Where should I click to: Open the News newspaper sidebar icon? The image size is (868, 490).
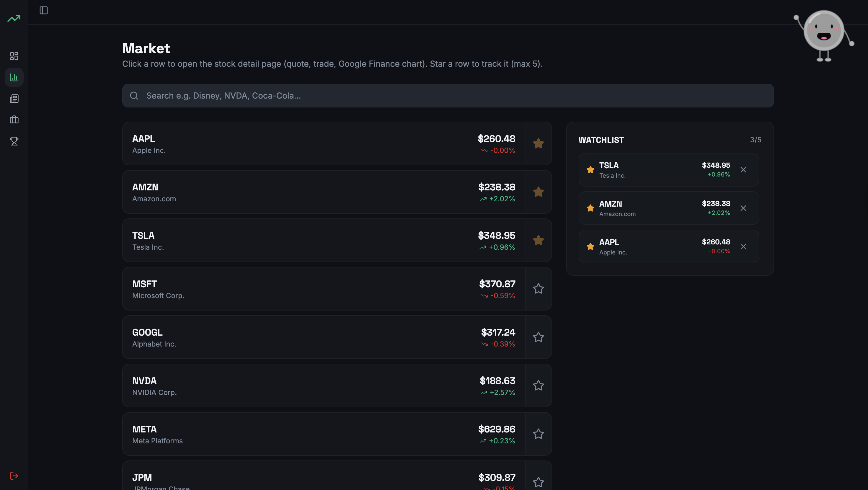click(14, 98)
